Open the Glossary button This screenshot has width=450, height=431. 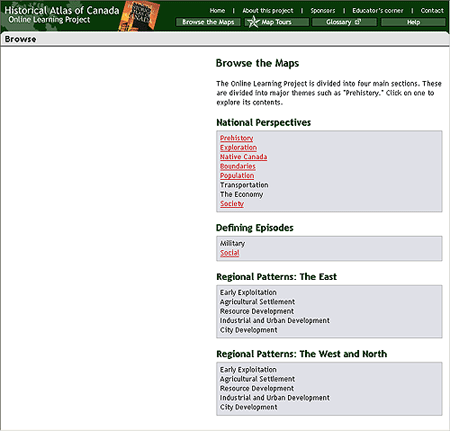click(x=344, y=22)
